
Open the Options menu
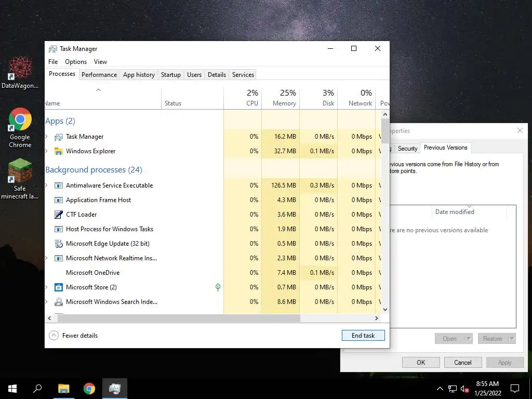click(76, 62)
